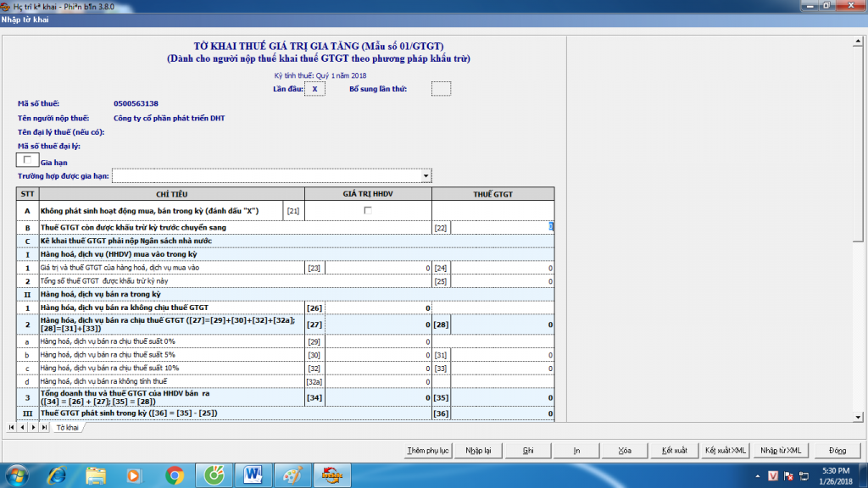Switch to Microsoft Word in the taskbar
This screenshot has width=868, height=488.
pos(253,474)
